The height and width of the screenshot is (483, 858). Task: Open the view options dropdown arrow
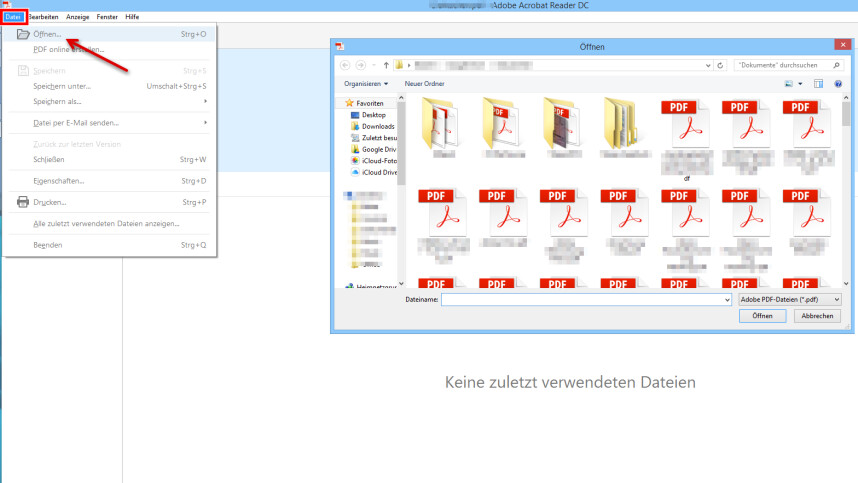pos(800,84)
